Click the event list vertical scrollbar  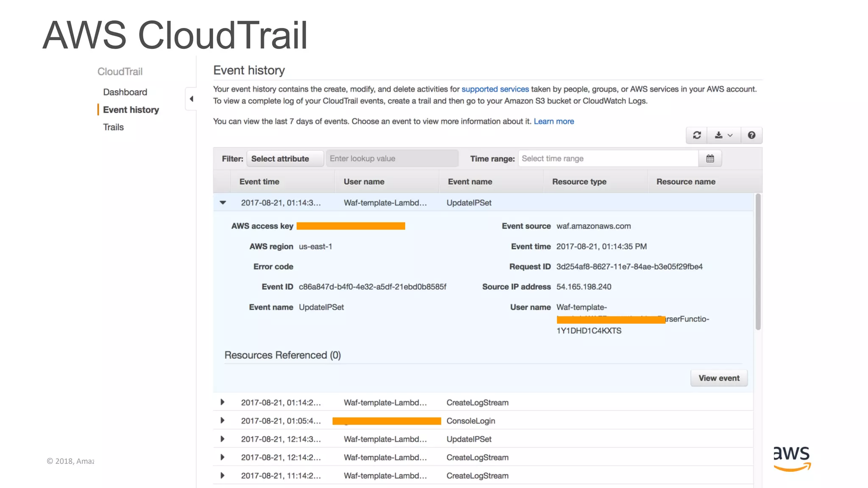coord(758,262)
